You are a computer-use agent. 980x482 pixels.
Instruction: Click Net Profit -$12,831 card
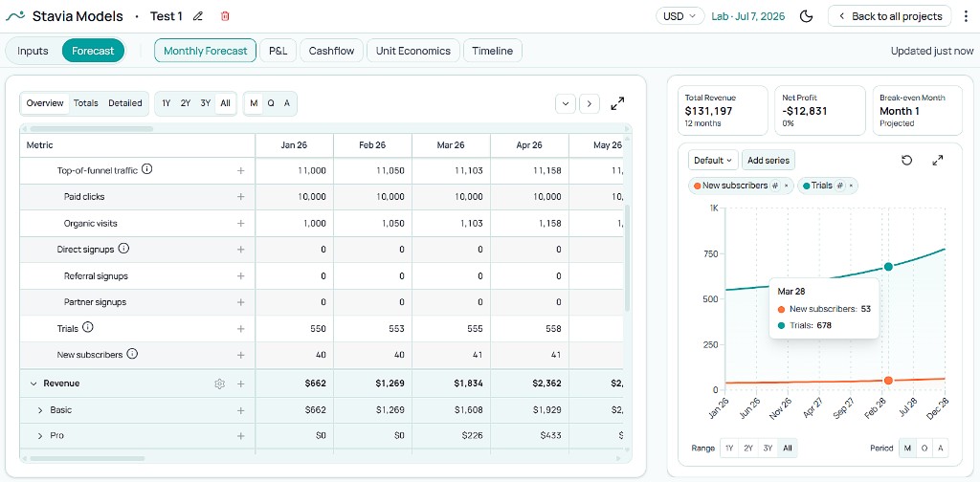820,111
